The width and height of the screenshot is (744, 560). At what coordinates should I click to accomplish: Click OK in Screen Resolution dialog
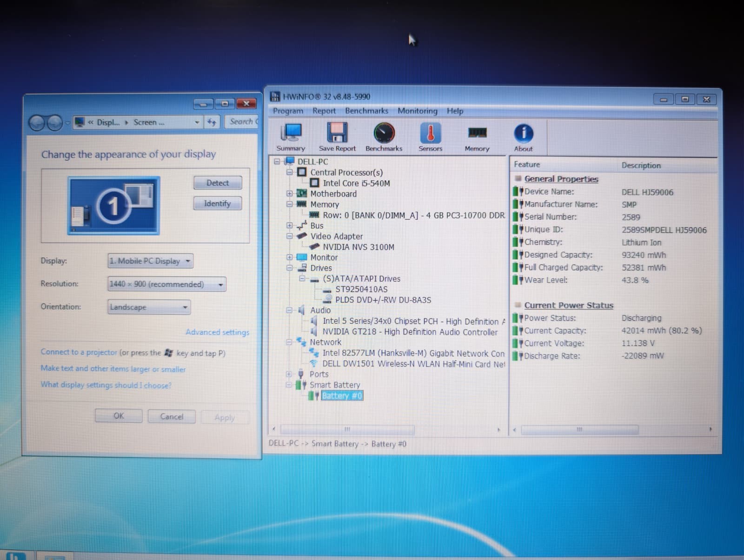pyautogui.click(x=119, y=416)
